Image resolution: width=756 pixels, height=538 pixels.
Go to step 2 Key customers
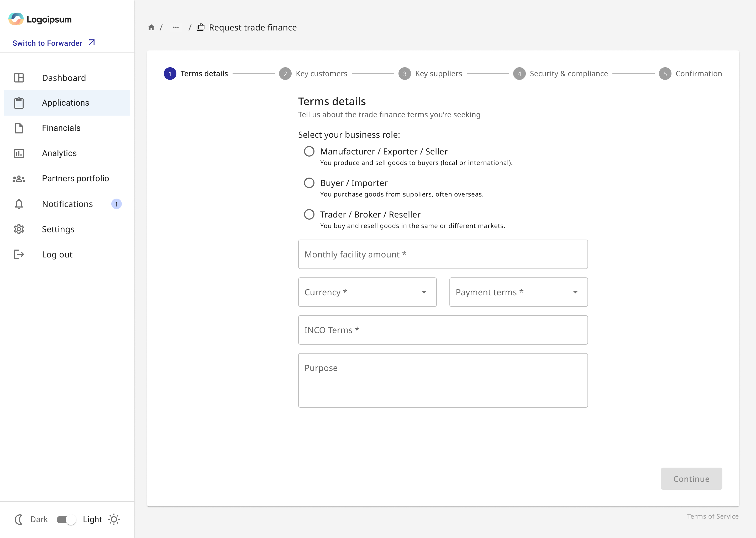(313, 74)
